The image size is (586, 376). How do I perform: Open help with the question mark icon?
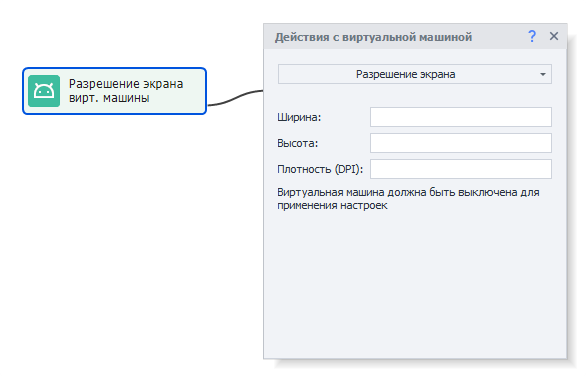click(x=532, y=36)
